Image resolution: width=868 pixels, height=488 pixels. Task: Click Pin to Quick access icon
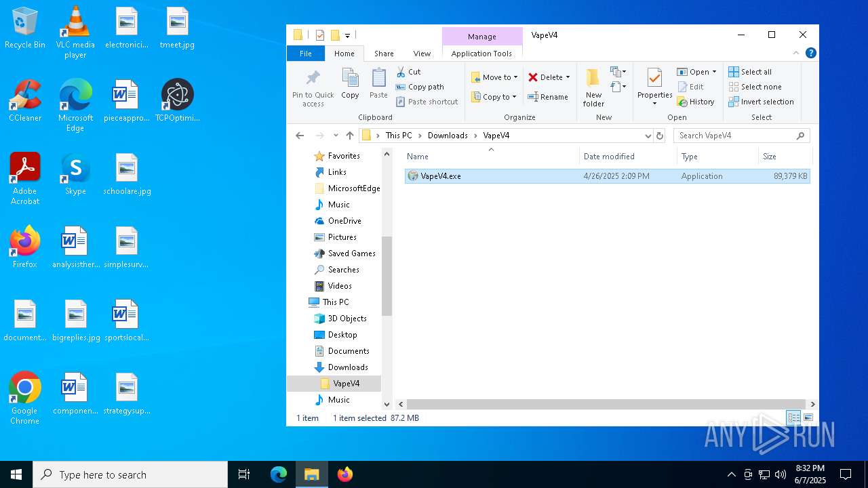click(313, 87)
